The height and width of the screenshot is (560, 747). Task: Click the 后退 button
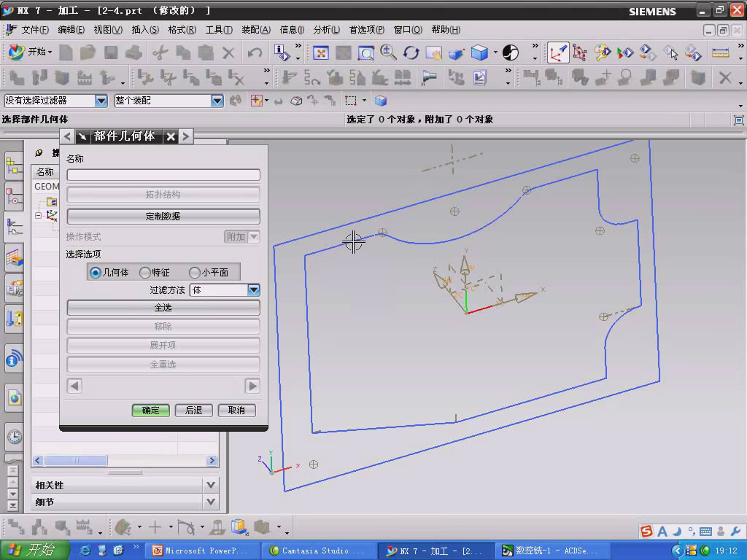[x=193, y=410]
